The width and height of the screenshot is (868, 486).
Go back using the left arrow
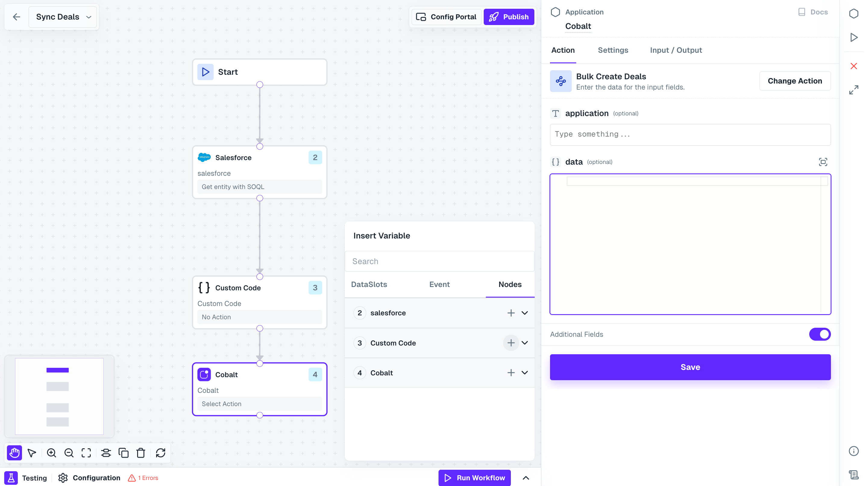tap(17, 17)
